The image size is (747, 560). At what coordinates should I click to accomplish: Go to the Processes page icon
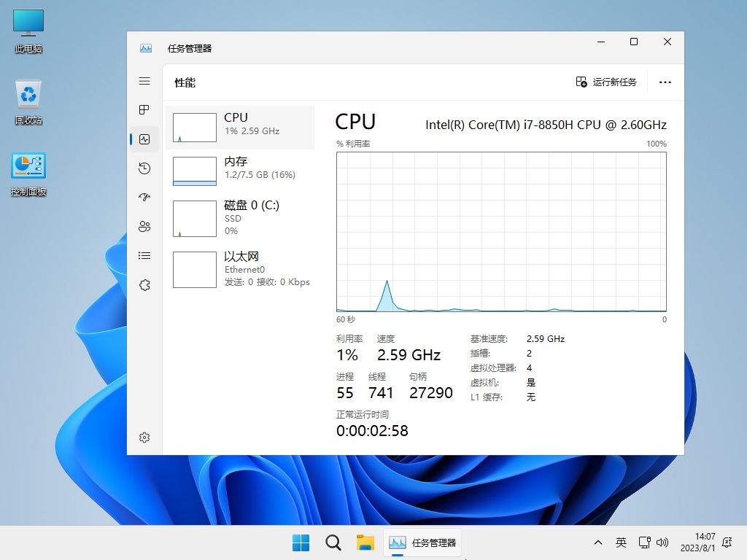pos(144,110)
